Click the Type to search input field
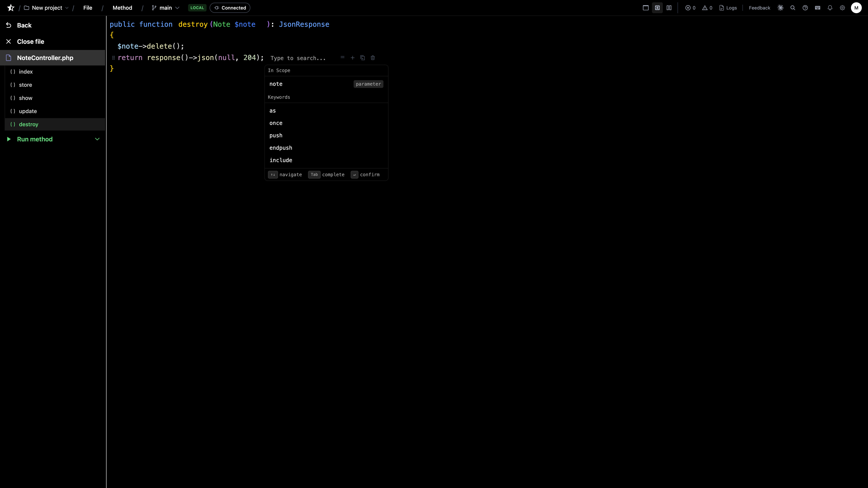 pos(298,58)
